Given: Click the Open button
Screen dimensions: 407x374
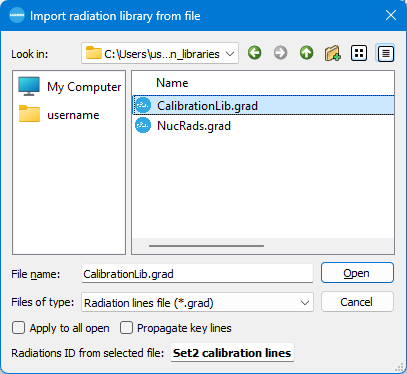Looking at the screenshot, I should 357,273.
